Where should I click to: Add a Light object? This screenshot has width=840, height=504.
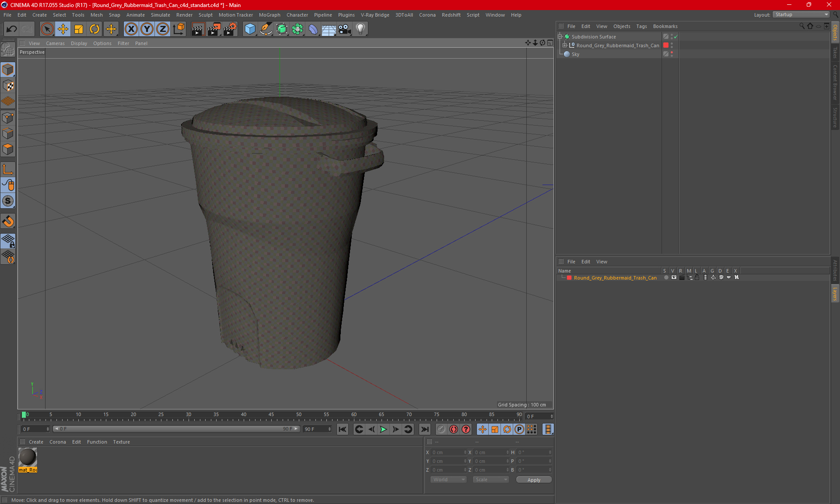point(360,29)
